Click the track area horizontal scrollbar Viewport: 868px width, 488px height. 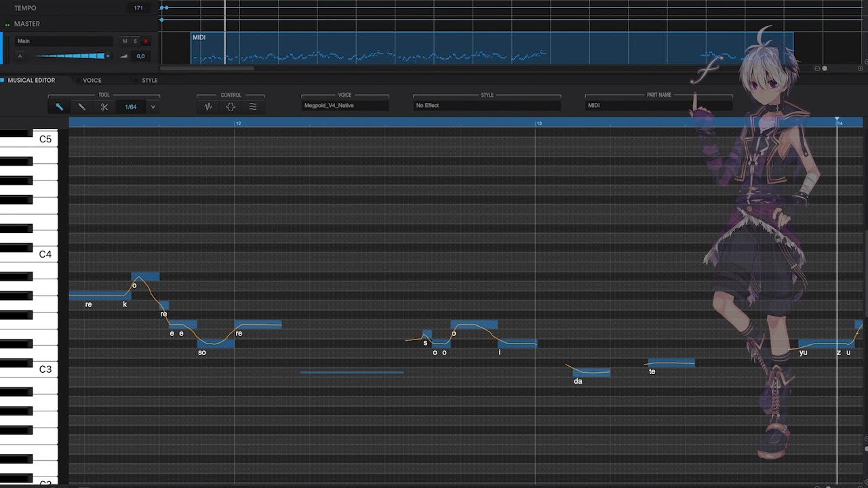point(207,68)
